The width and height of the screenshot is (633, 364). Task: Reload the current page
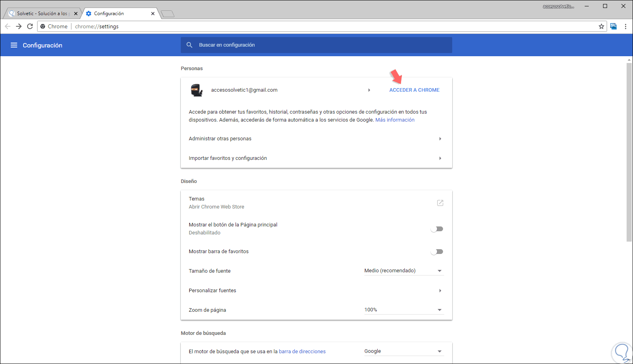30,26
